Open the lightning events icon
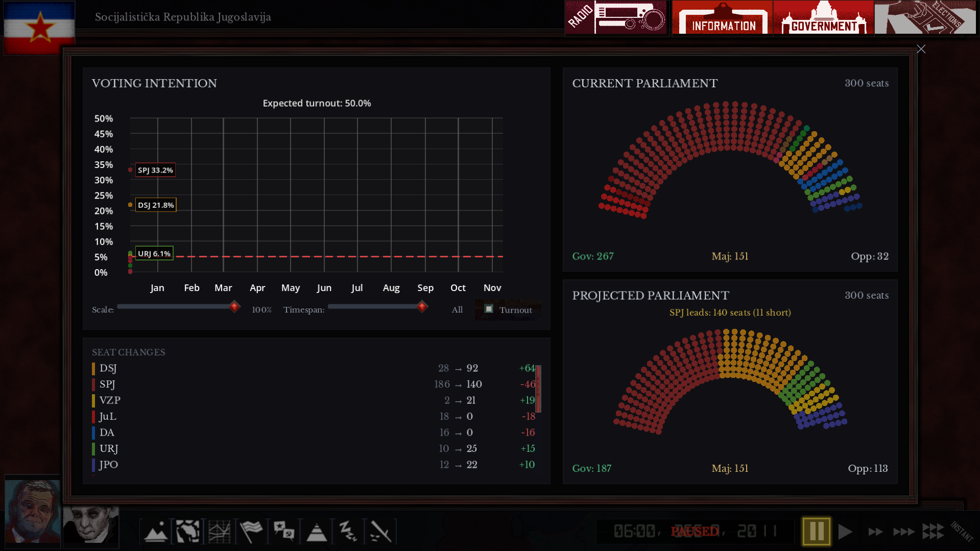Viewport: 980px width, 551px height. point(348,532)
